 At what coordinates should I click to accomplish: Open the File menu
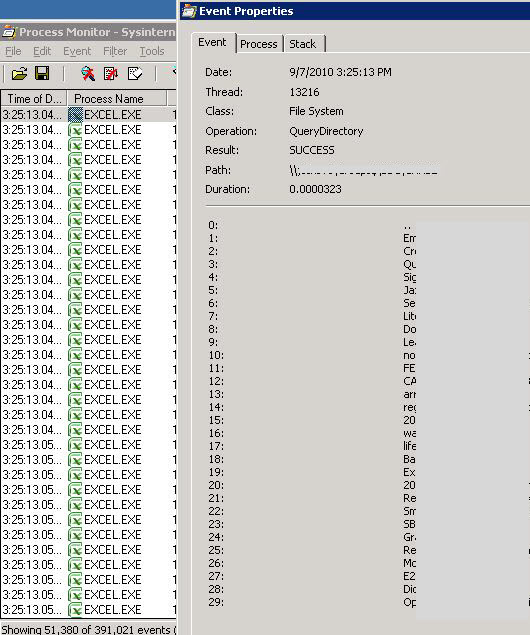[x=13, y=51]
